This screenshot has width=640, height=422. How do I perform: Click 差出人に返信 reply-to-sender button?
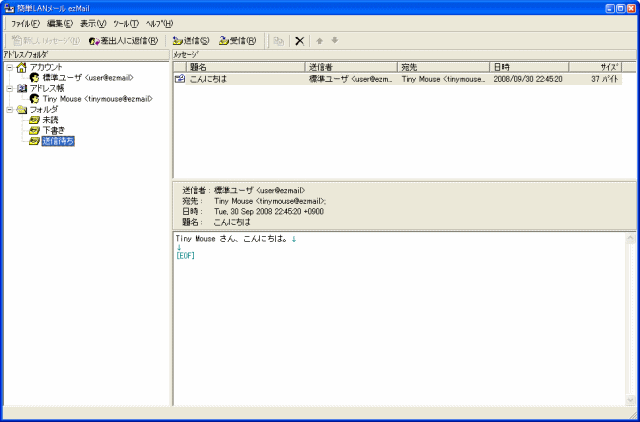pos(123,41)
